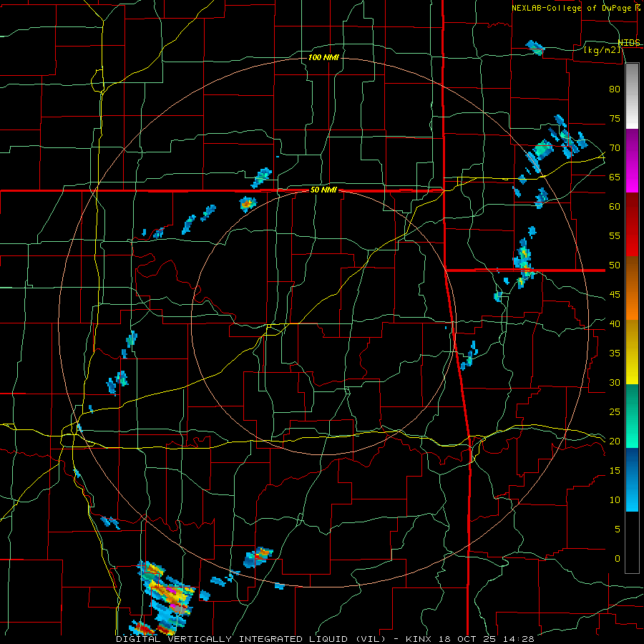Viewport: 644px width, 644px height.
Task: Click the 80 value on the VIL scale
Action: [615, 89]
